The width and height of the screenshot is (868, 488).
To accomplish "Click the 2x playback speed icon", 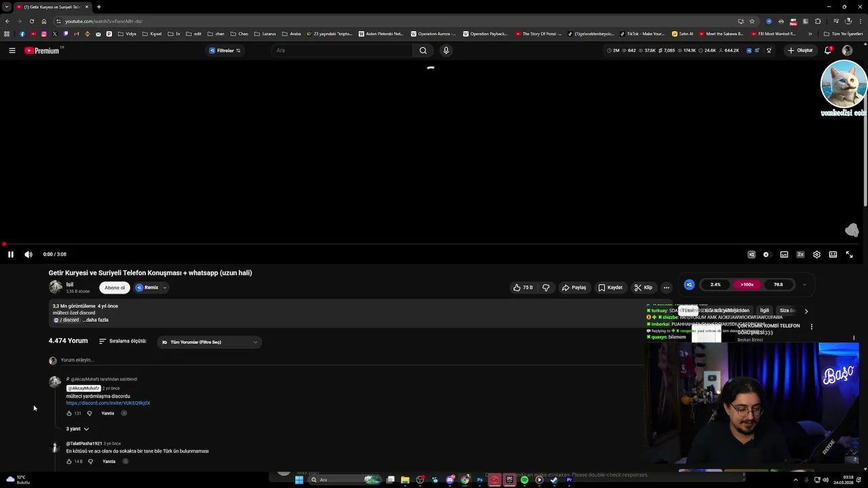I will [800, 254].
